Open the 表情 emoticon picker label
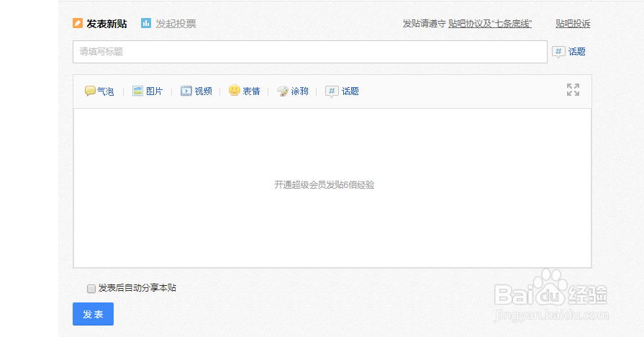 251,91
